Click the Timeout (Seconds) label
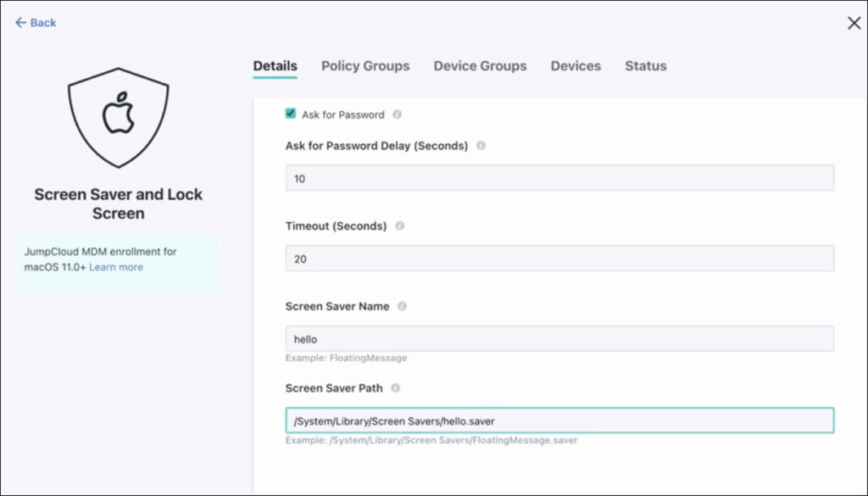The width and height of the screenshot is (868, 496). tap(336, 226)
